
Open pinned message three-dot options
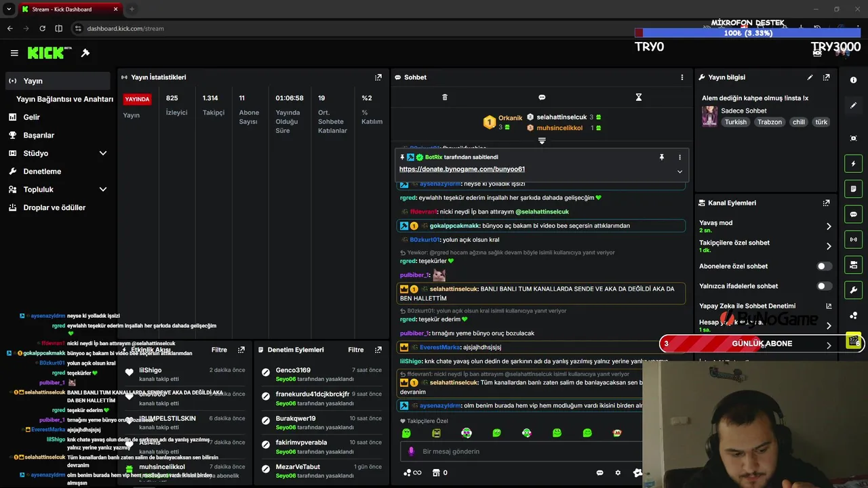point(679,157)
